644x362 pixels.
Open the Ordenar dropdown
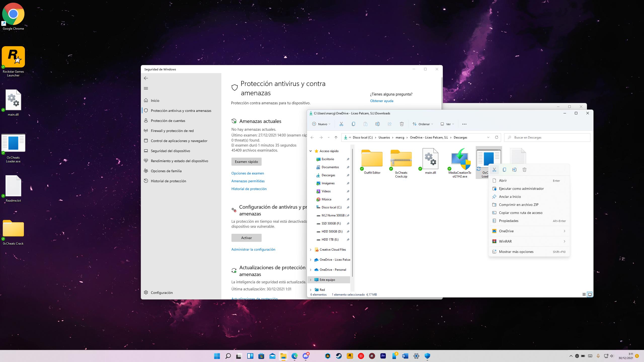423,124
